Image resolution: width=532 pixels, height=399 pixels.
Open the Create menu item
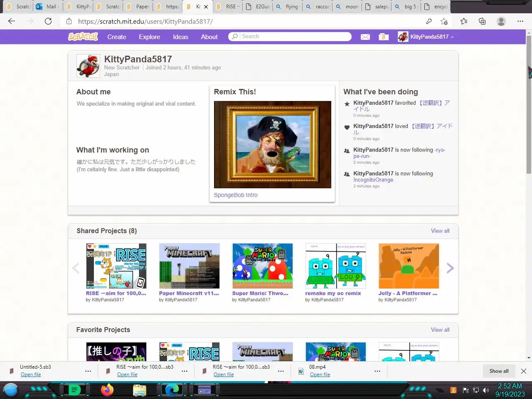coord(117,37)
